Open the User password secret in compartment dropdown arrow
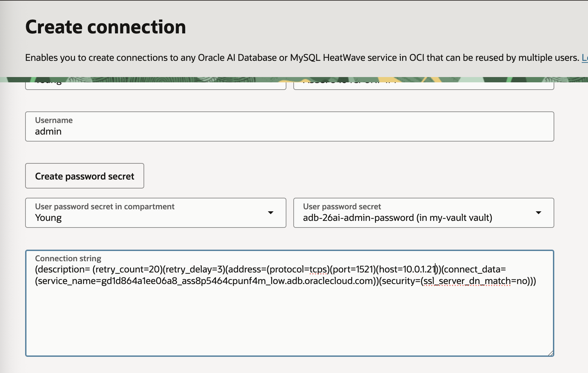Viewport: 588px width, 373px height. click(x=271, y=213)
